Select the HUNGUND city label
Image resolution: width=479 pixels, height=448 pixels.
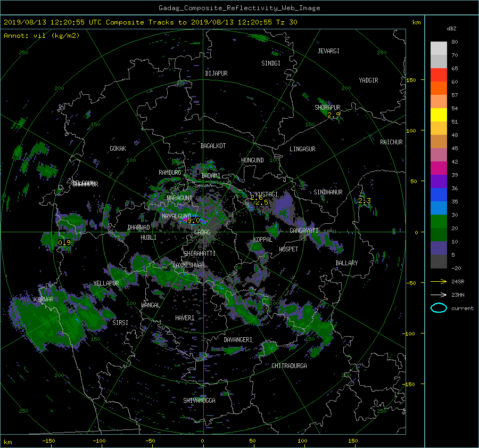click(x=252, y=160)
